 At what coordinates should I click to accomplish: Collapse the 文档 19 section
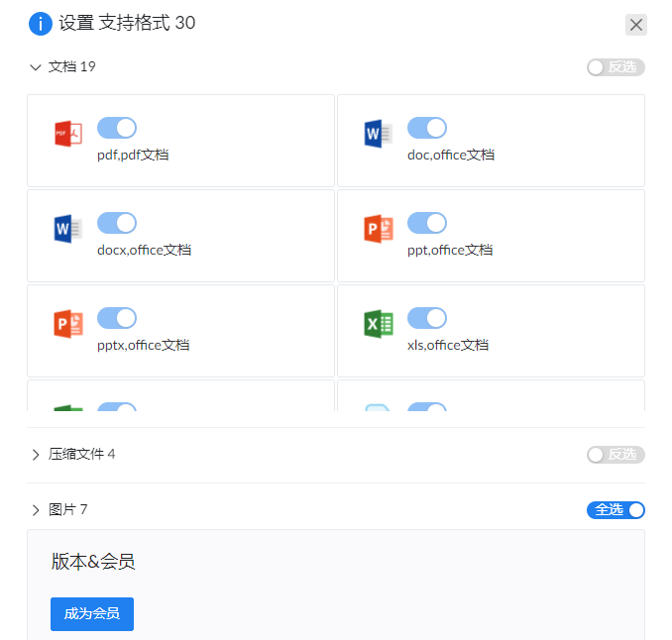pos(36,67)
